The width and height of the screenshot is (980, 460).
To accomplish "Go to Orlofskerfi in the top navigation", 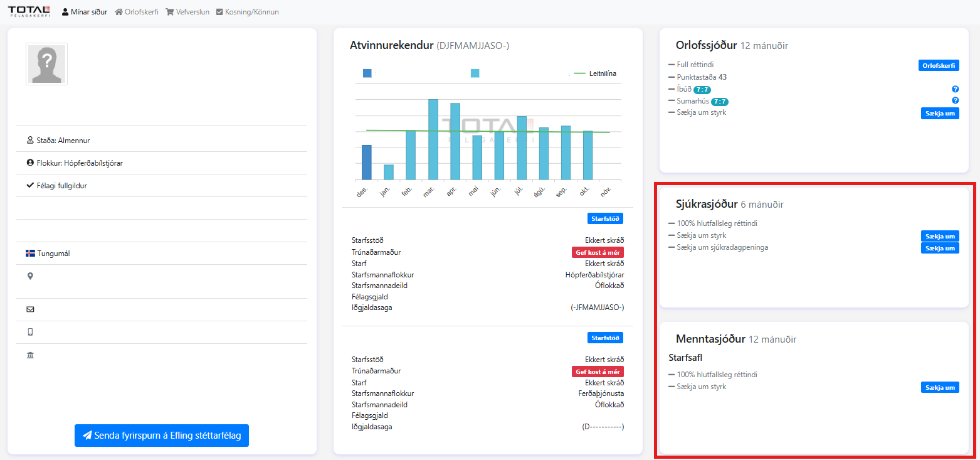I will coord(136,12).
